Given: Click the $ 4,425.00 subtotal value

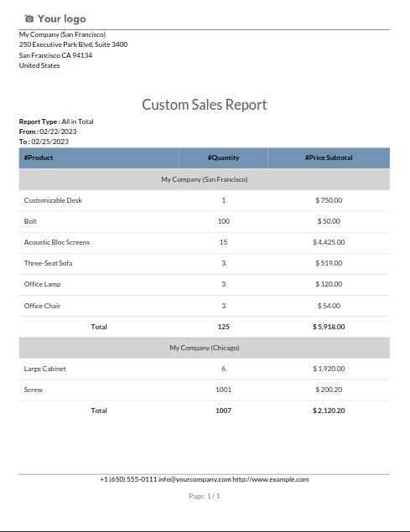Looking at the screenshot, I should 329,242.
